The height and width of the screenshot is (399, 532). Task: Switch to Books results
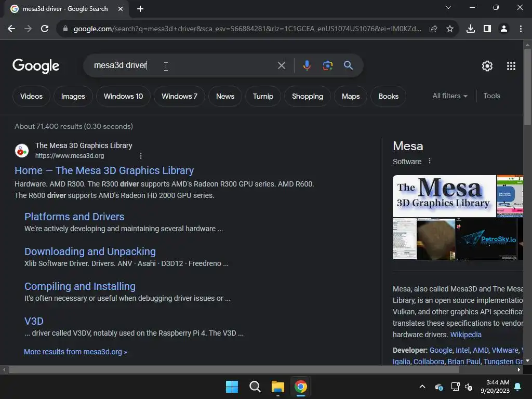(x=388, y=96)
